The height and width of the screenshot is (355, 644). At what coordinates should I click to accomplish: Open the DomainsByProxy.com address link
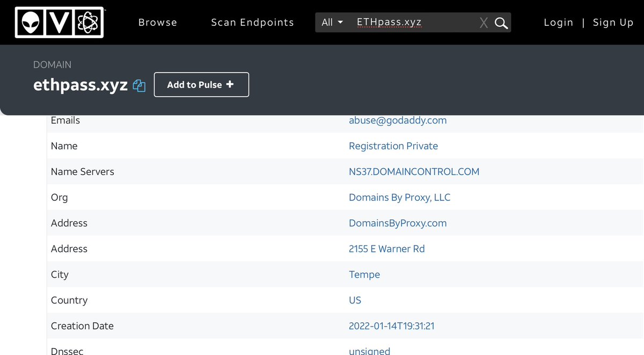pyautogui.click(x=398, y=223)
